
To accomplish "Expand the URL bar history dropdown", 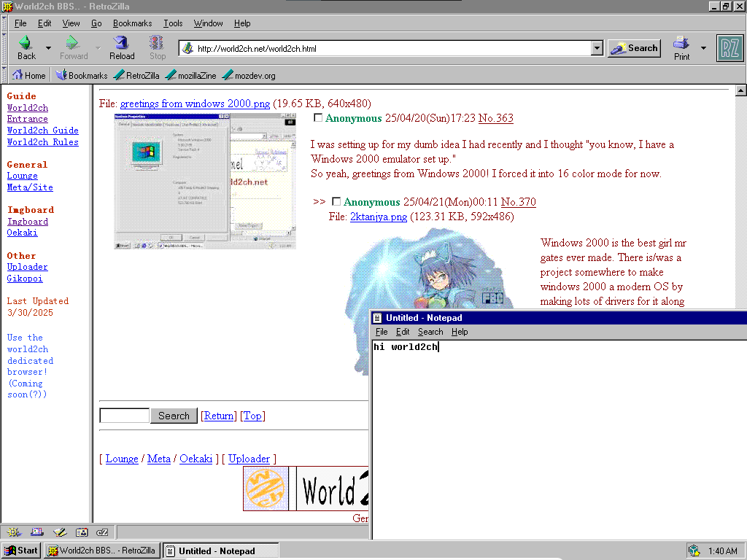I will pyautogui.click(x=597, y=48).
